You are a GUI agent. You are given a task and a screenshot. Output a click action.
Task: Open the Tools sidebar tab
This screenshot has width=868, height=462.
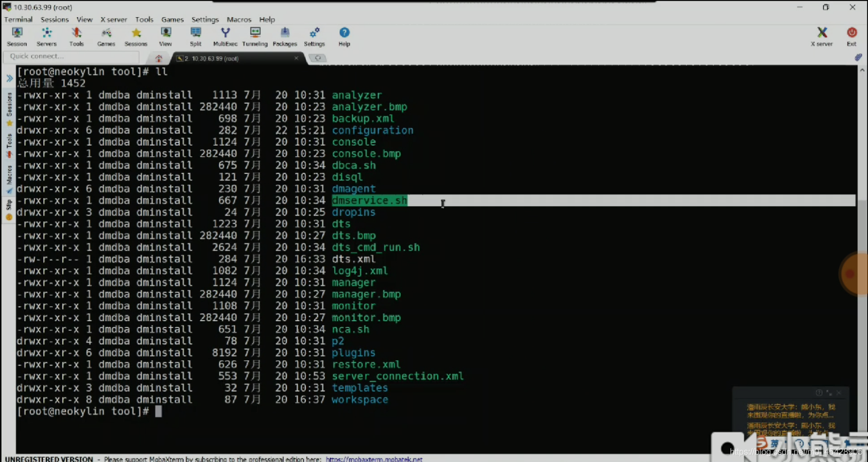9,146
